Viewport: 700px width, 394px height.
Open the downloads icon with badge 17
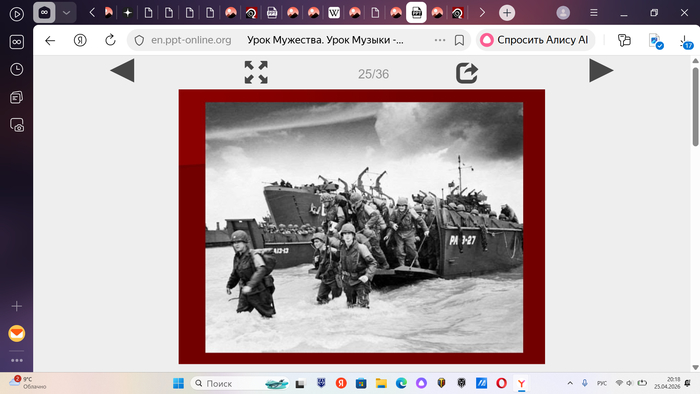click(x=686, y=42)
